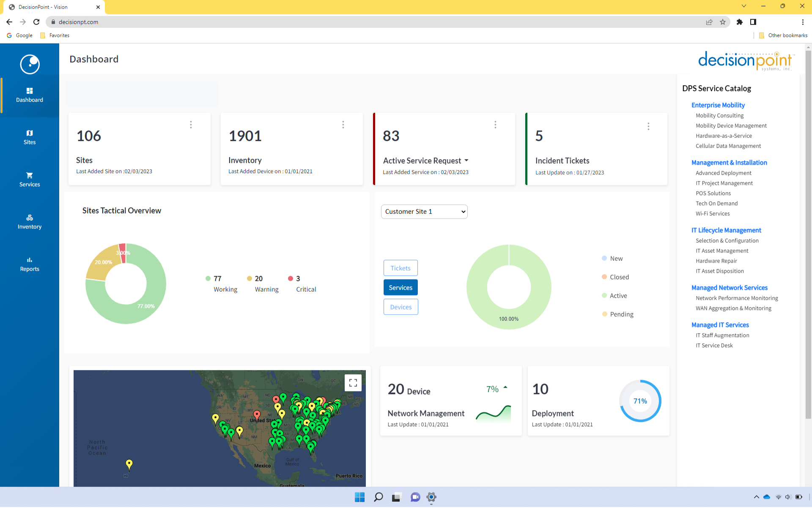Screen dimensions: 812x508
Task: Click the IT Service Desk link
Action: (x=714, y=345)
